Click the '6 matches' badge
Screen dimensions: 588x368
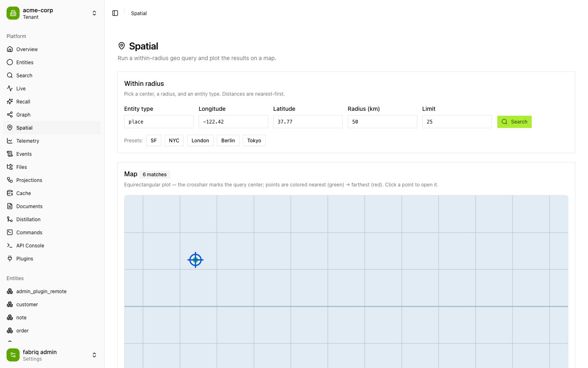click(x=155, y=175)
